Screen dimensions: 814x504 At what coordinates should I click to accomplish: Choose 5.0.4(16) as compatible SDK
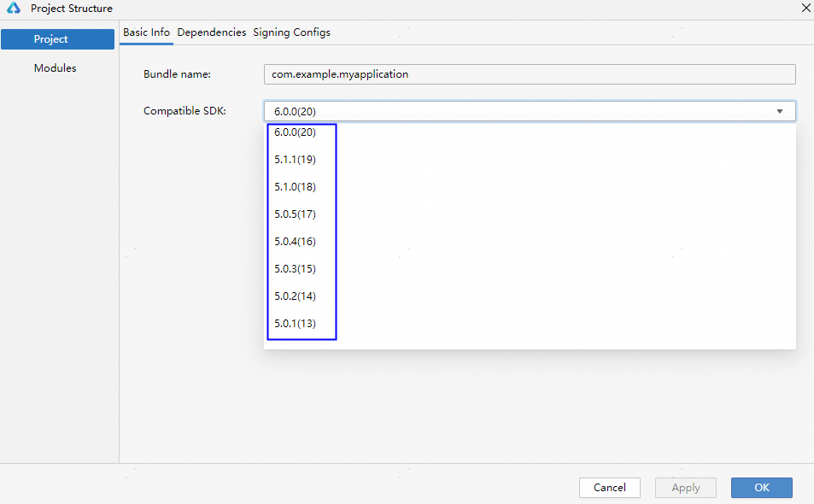tap(296, 242)
